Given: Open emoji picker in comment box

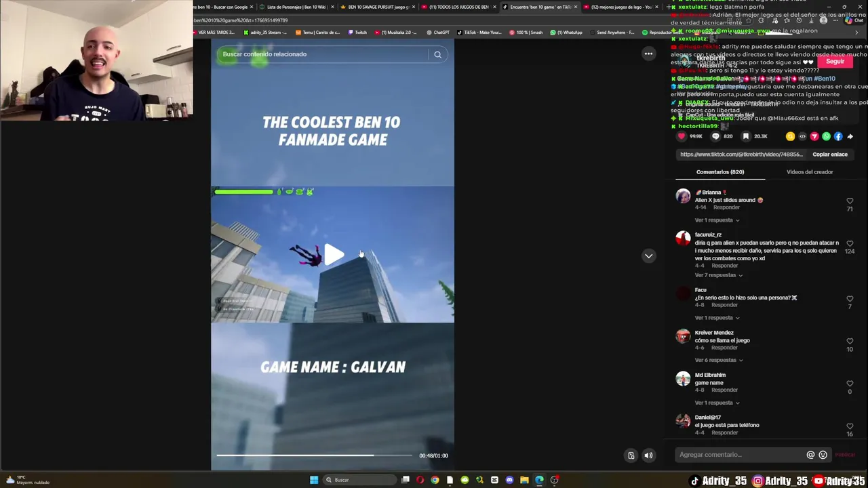Looking at the screenshot, I should 823,455.
